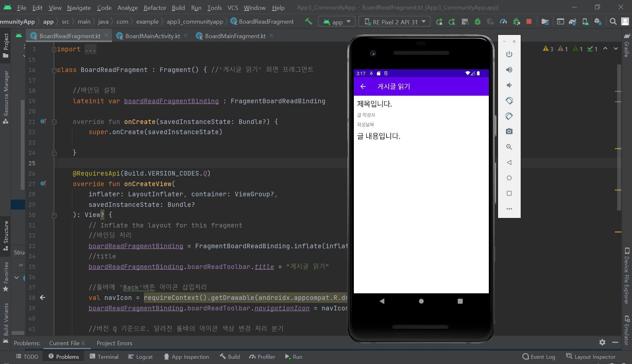Click the editor vertical scrollbar

[x=619, y=132]
